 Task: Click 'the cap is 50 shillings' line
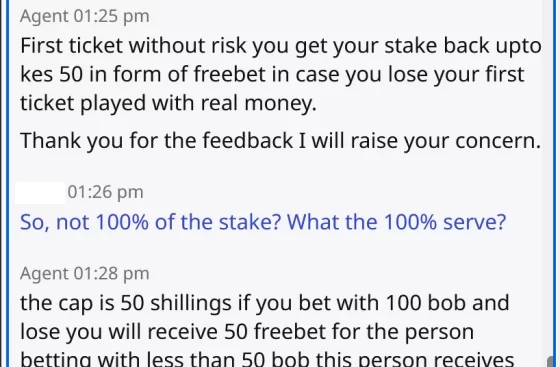265,303
